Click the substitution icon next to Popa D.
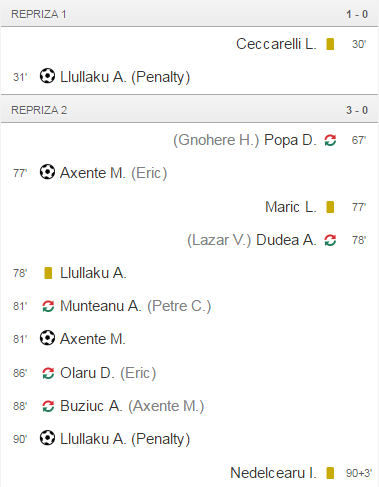The image size is (379, 487). [330, 140]
